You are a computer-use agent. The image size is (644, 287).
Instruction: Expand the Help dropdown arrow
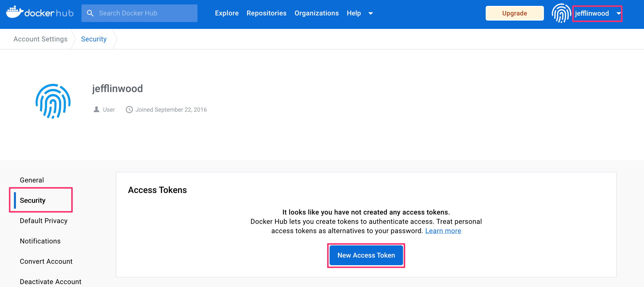tap(370, 13)
